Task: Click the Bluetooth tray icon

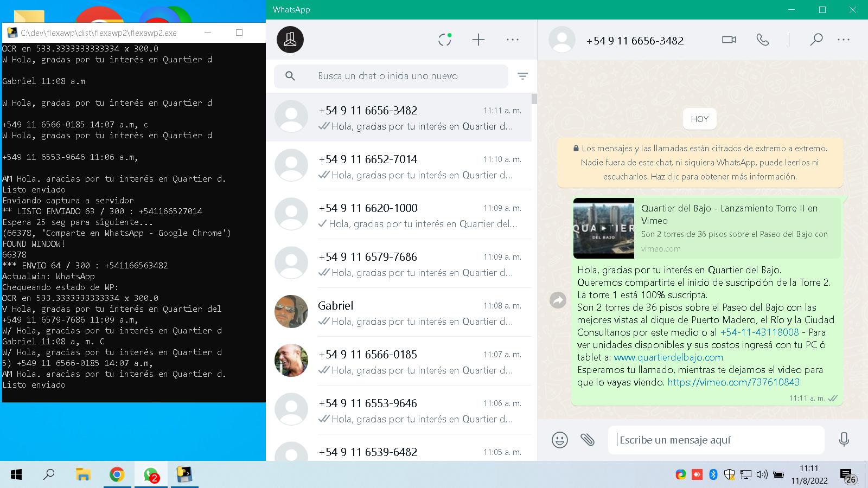Action: [713, 474]
